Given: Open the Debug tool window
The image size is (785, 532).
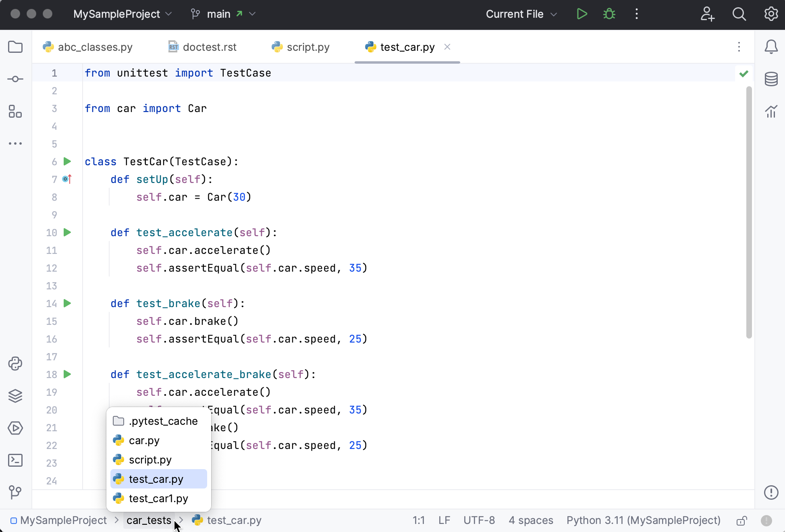Looking at the screenshot, I should click(x=609, y=14).
